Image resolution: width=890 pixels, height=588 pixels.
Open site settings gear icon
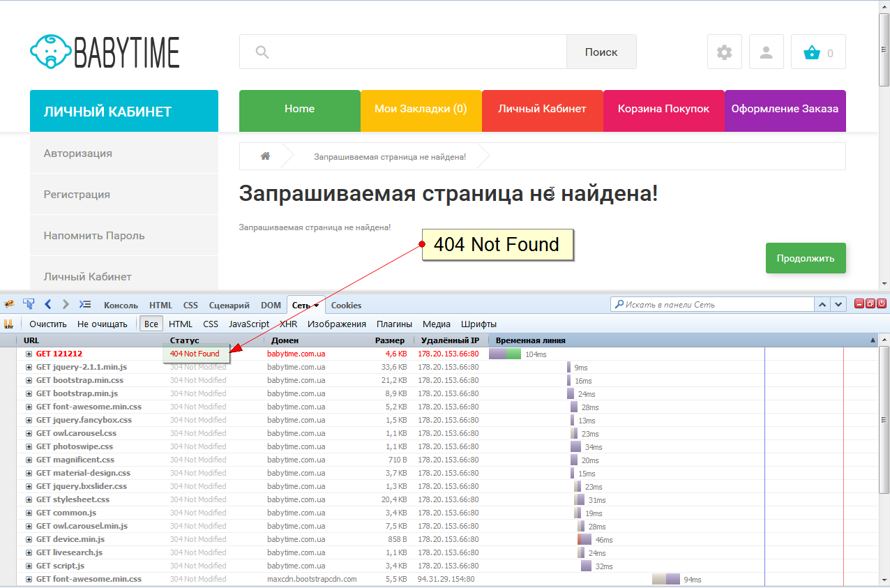coord(725,52)
